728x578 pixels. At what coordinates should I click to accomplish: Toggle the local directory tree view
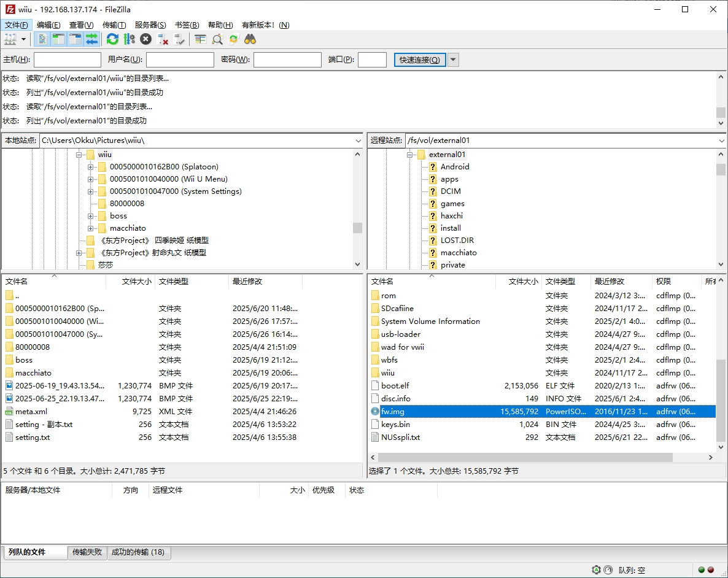click(58, 39)
